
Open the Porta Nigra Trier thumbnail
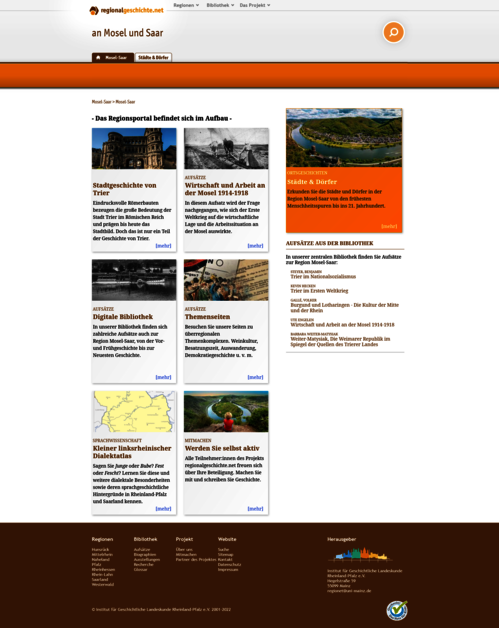click(x=134, y=148)
